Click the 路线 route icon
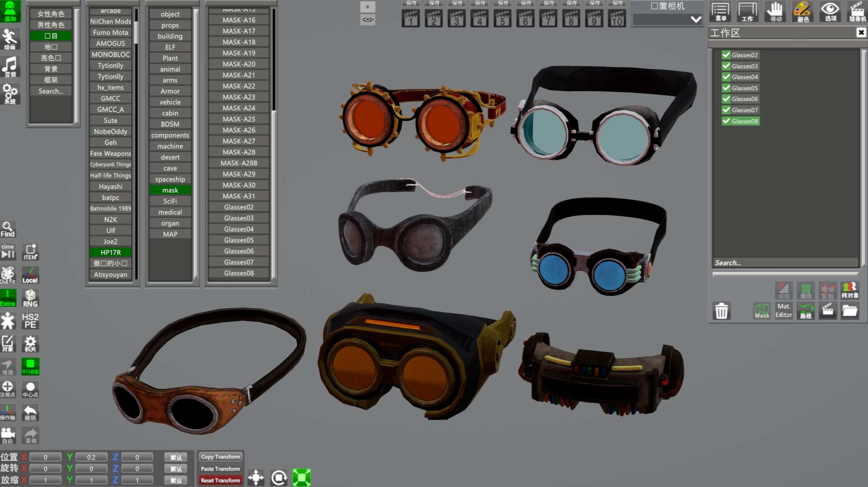 click(x=806, y=311)
